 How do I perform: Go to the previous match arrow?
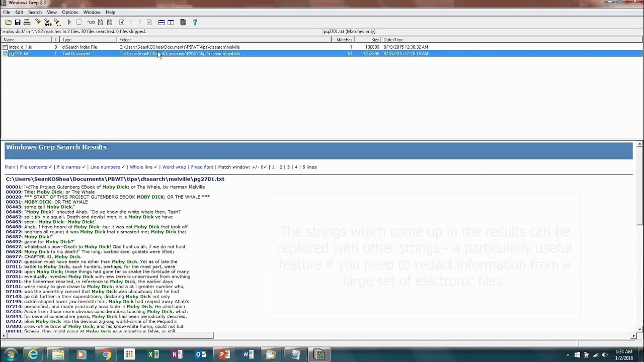[131, 22]
